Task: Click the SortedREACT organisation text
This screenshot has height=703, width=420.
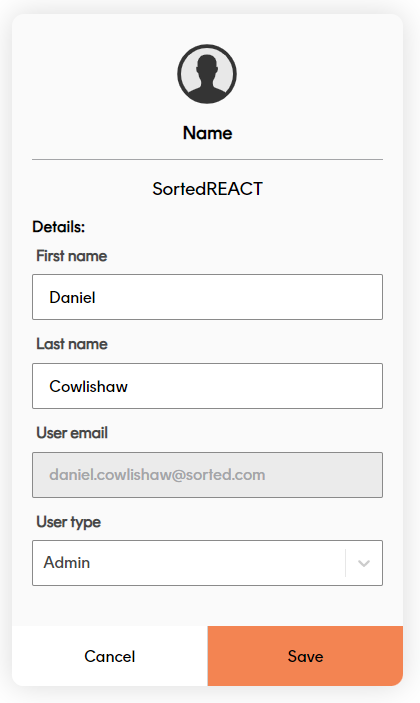Action: (x=207, y=189)
